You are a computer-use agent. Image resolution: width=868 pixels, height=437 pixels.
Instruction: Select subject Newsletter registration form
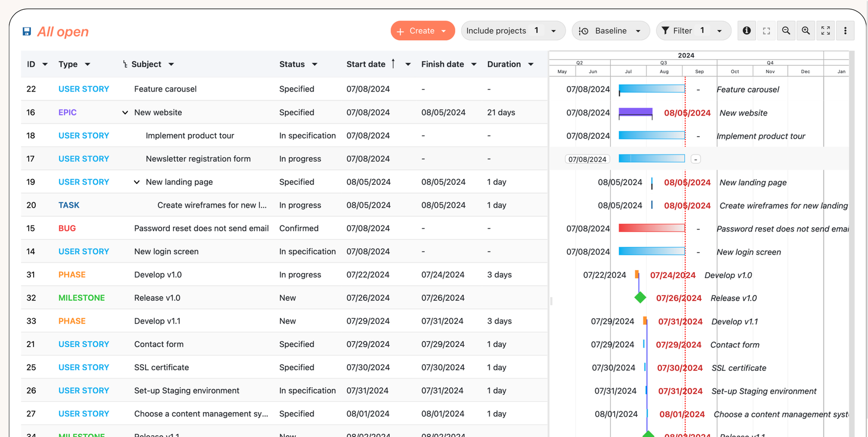(x=198, y=159)
